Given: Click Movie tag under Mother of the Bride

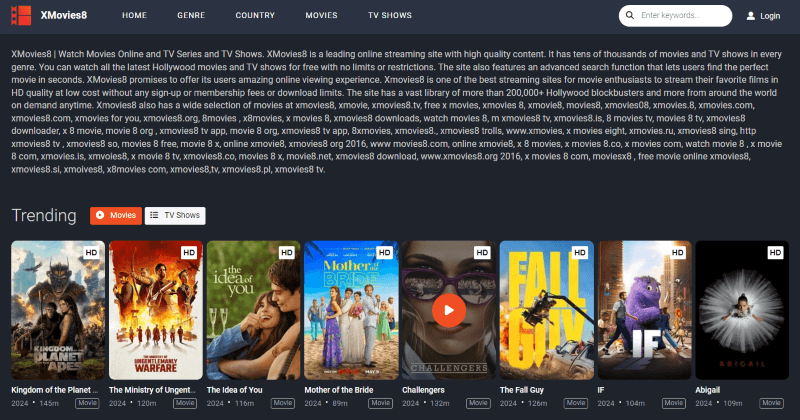Looking at the screenshot, I should click(381, 403).
